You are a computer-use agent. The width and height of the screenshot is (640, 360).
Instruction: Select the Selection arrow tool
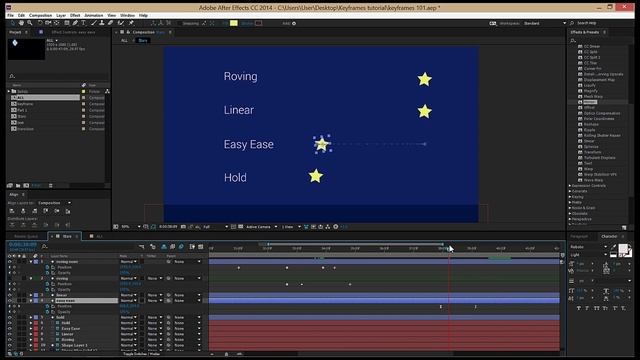(13, 23)
